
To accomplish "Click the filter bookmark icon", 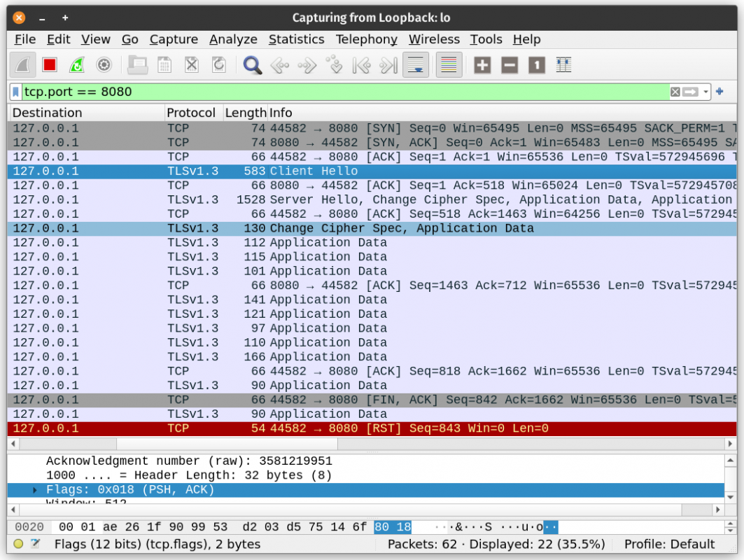I will pos(16,92).
